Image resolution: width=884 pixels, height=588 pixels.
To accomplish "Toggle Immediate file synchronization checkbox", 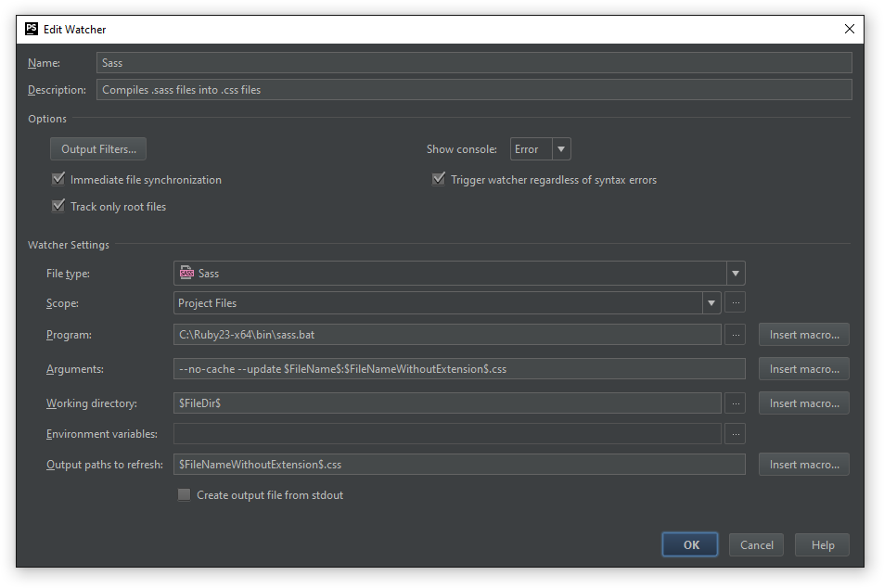I will pos(58,180).
